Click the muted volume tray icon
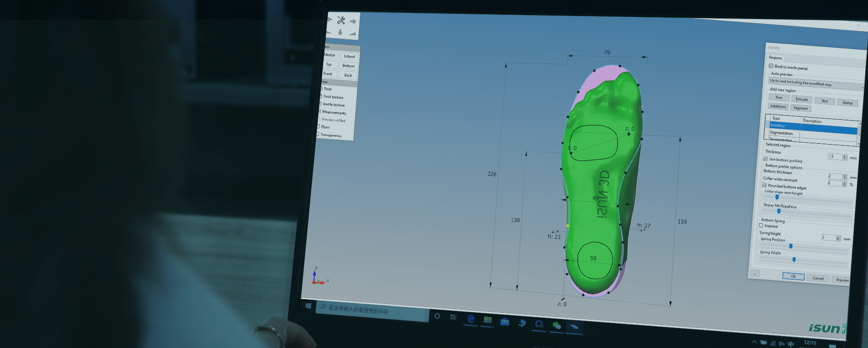868x348 pixels. coord(782,344)
